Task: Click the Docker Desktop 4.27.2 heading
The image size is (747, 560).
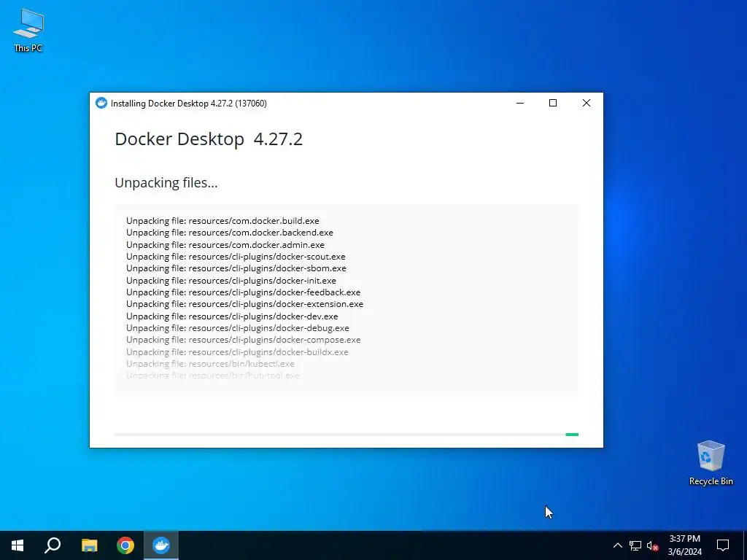Action: click(209, 139)
